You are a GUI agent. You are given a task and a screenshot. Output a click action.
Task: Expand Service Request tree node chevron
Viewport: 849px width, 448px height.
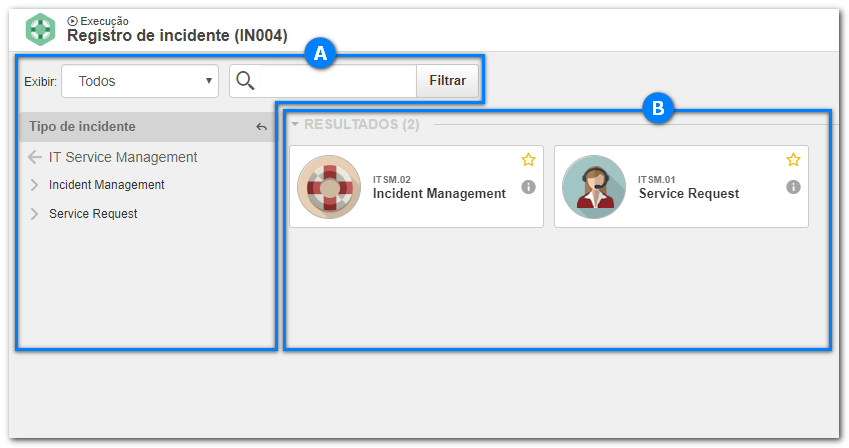35,214
